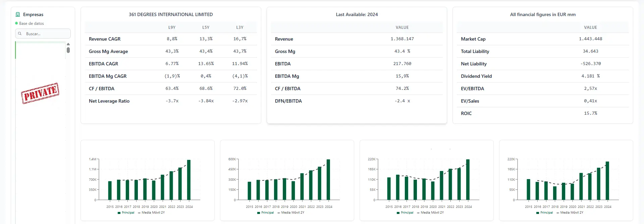The image size is (644, 224).
Task: Click the scroll-up arrow in the company list
Action: click(x=68, y=44)
